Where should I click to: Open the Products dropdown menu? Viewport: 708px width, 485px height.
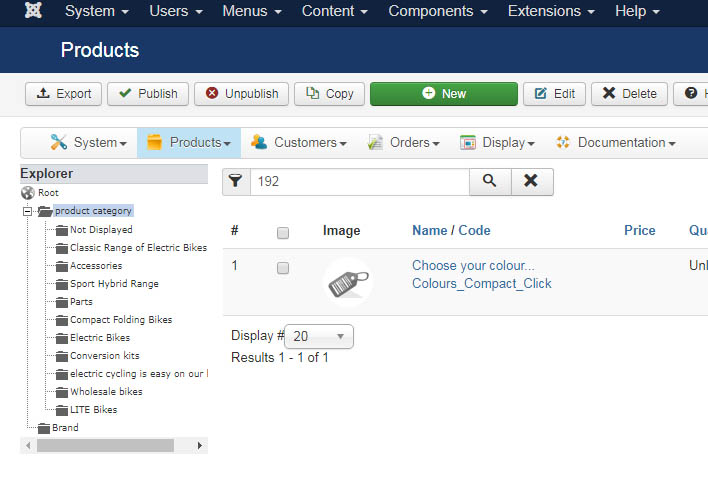tap(189, 143)
